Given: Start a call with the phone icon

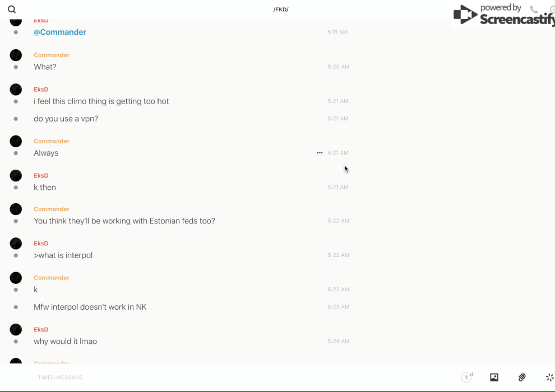Looking at the screenshot, I should (x=534, y=10).
